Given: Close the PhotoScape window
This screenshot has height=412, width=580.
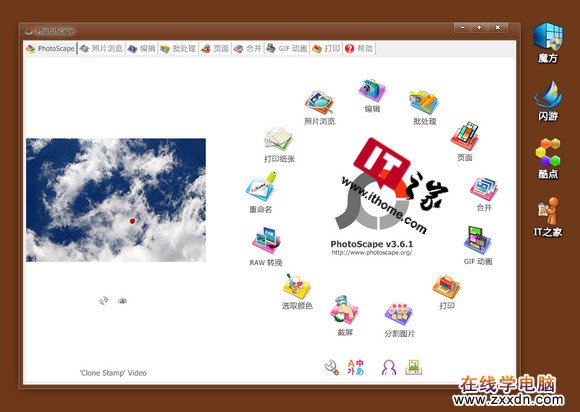Looking at the screenshot, I should point(498,27).
